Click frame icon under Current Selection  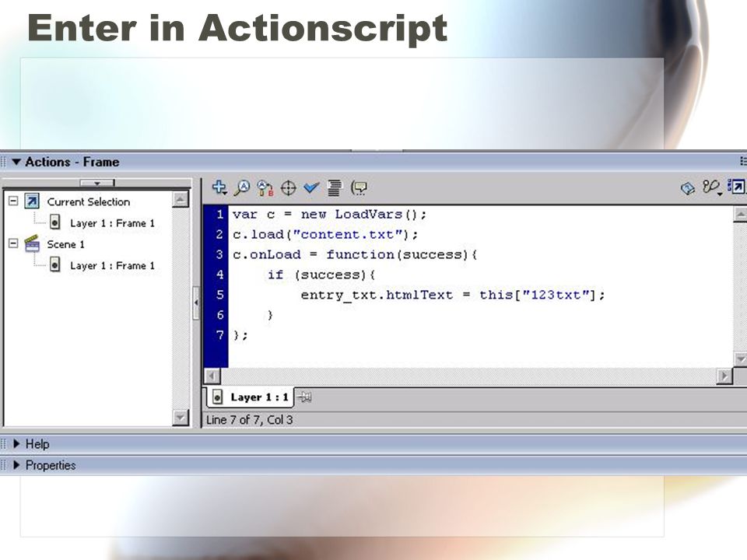(x=55, y=222)
